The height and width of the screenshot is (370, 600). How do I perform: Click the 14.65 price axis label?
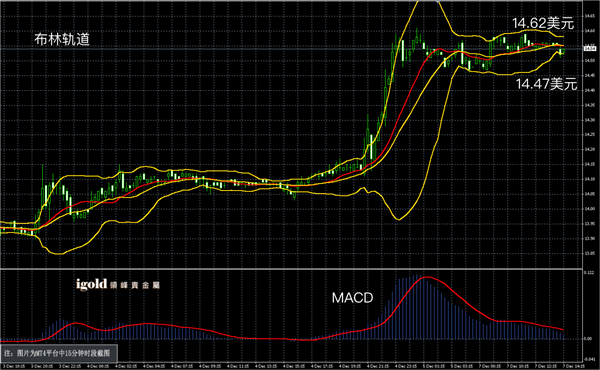click(590, 16)
